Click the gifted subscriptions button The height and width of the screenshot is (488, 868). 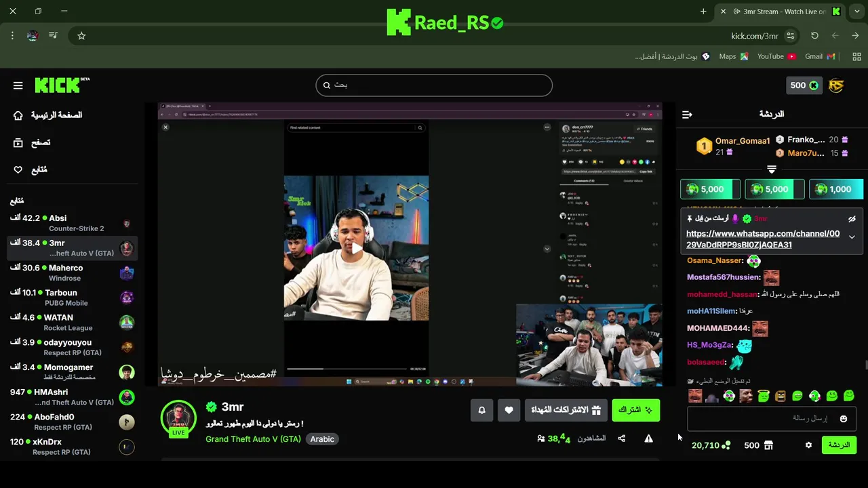point(566,410)
